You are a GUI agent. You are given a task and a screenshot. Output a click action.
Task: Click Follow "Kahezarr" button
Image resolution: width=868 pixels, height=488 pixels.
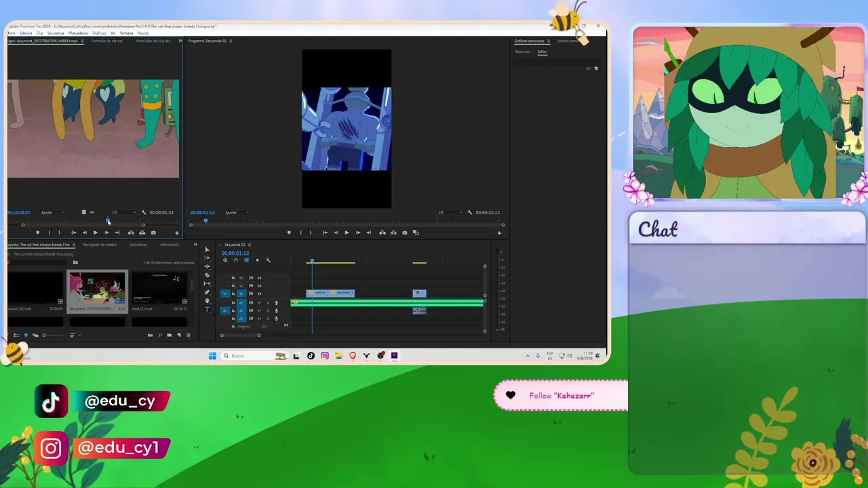point(561,396)
